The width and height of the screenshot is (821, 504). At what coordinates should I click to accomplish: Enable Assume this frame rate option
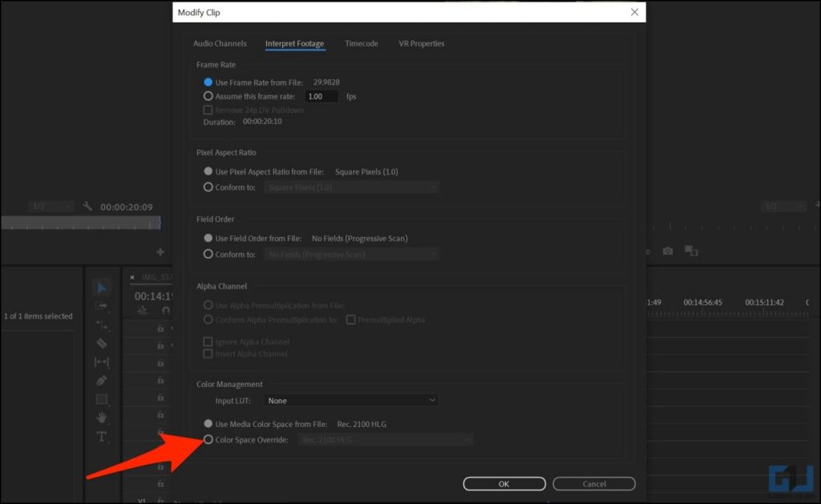click(x=208, y=96)
